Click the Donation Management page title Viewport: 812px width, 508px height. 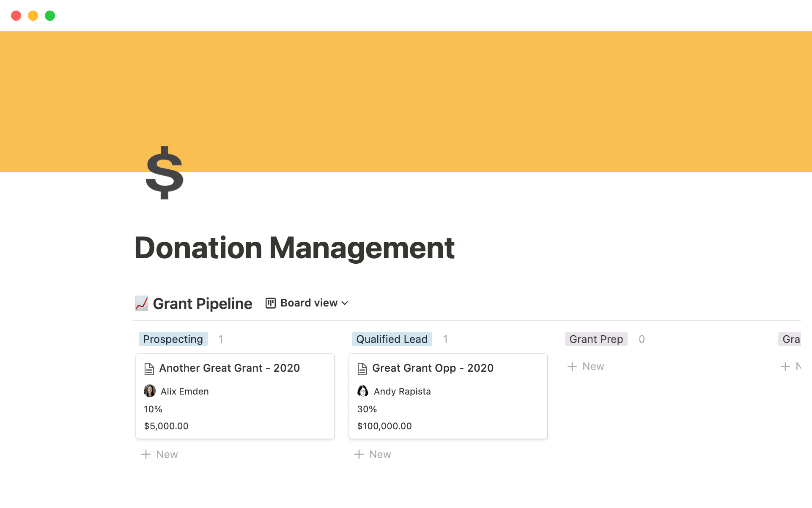tap(294, 248)
